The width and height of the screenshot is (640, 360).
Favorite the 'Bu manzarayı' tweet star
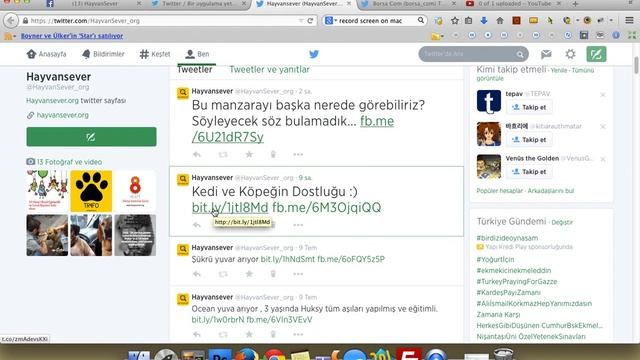(x=249, y=154)
